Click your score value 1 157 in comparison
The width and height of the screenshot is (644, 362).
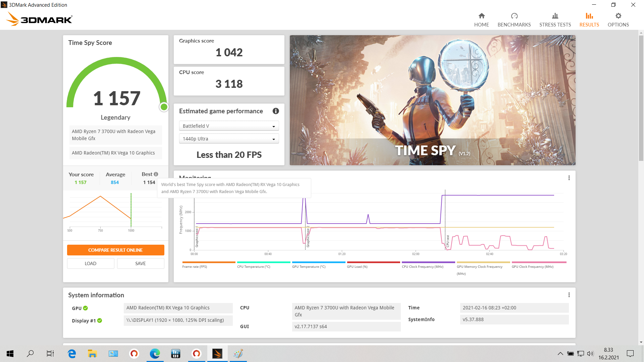[80, 182]
